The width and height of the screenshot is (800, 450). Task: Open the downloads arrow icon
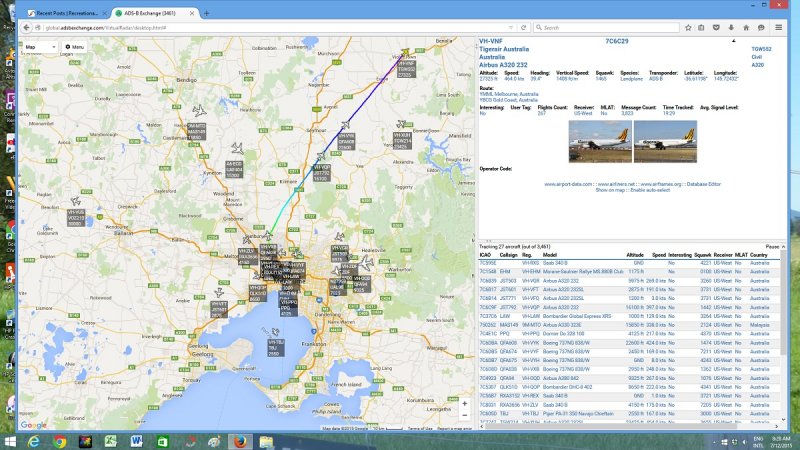(731, 28)
